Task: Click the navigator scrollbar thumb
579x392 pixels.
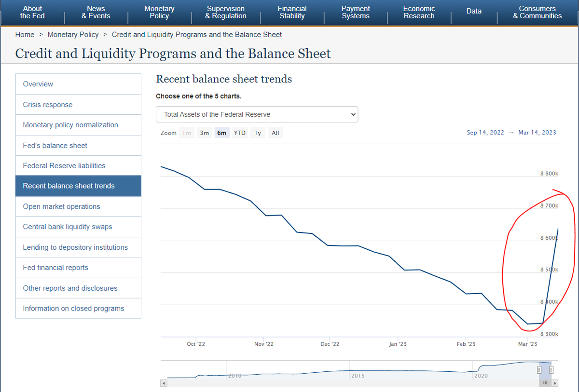Action: pyautogui.click(x=546, y=383)
